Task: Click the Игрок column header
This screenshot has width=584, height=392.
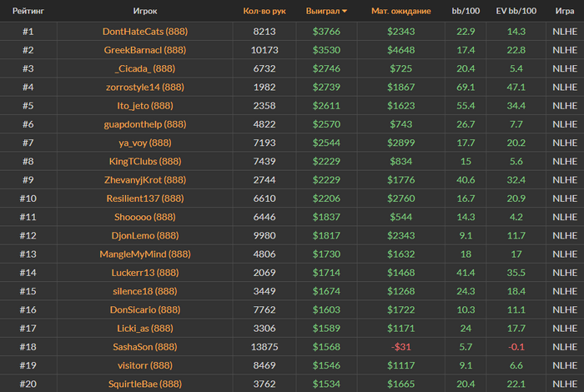Action: [145, 11]
